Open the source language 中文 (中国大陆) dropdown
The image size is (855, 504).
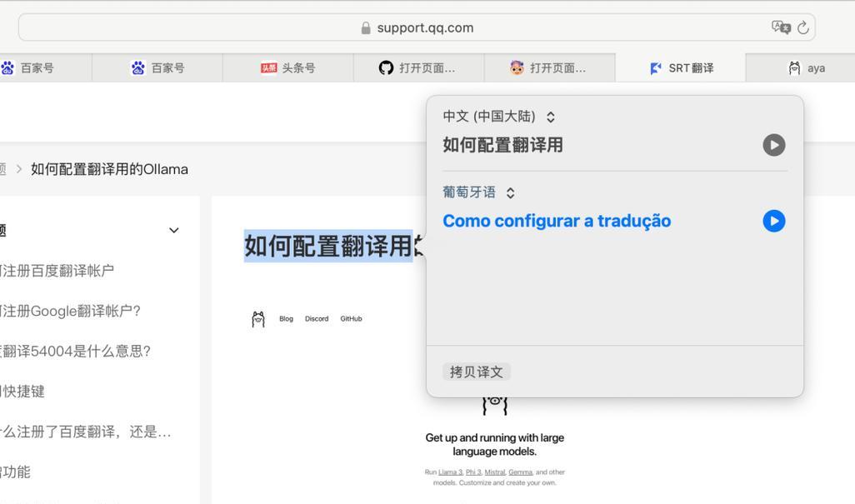[499, 117]
